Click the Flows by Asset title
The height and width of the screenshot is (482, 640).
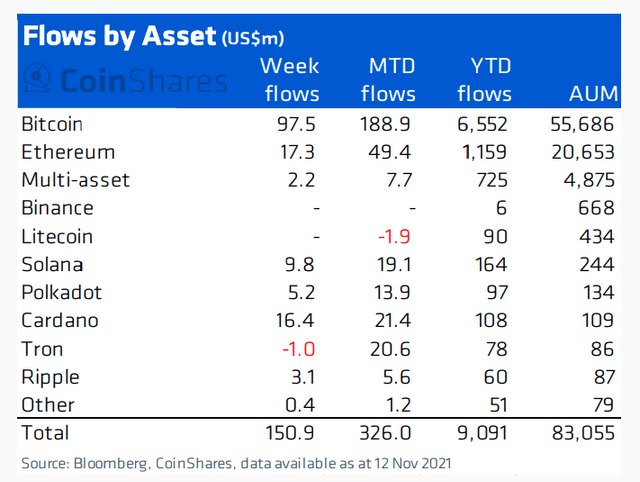[x=118, y=38]
